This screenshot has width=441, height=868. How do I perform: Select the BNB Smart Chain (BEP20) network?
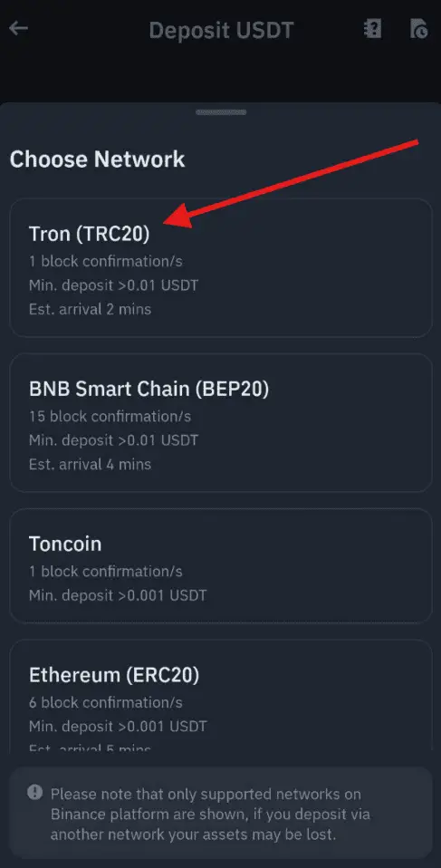[221, 422]
